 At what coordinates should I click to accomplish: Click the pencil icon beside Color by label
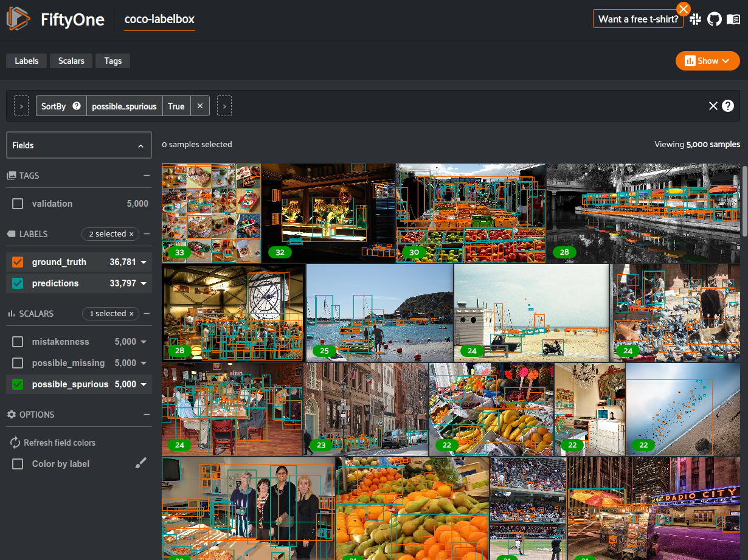pos(140,463)
